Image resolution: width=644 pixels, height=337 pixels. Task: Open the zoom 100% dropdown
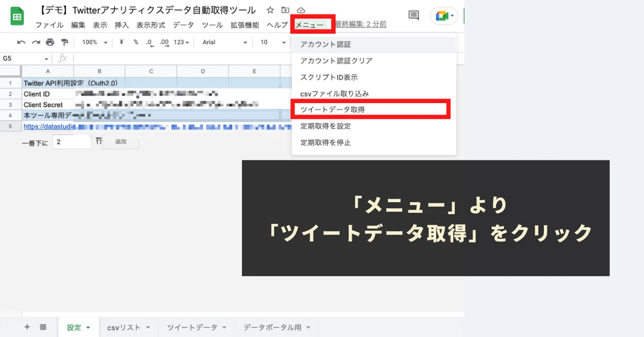94,42
